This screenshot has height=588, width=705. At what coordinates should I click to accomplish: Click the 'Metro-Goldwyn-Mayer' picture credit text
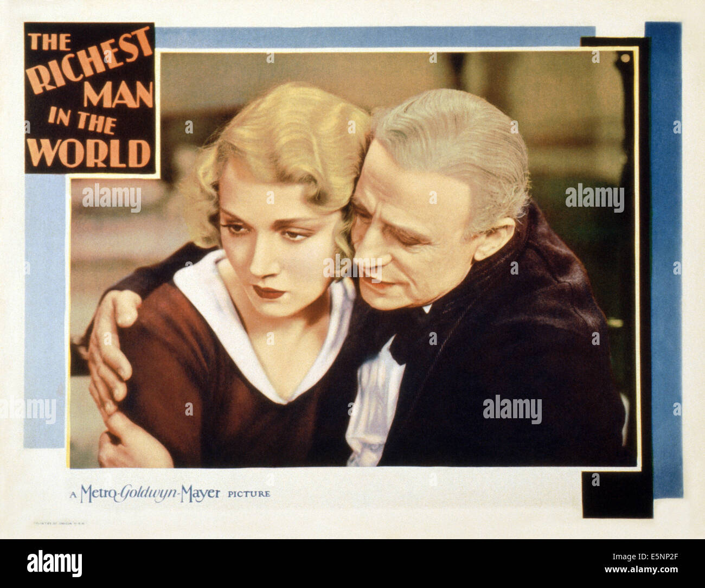click(170, 494)
